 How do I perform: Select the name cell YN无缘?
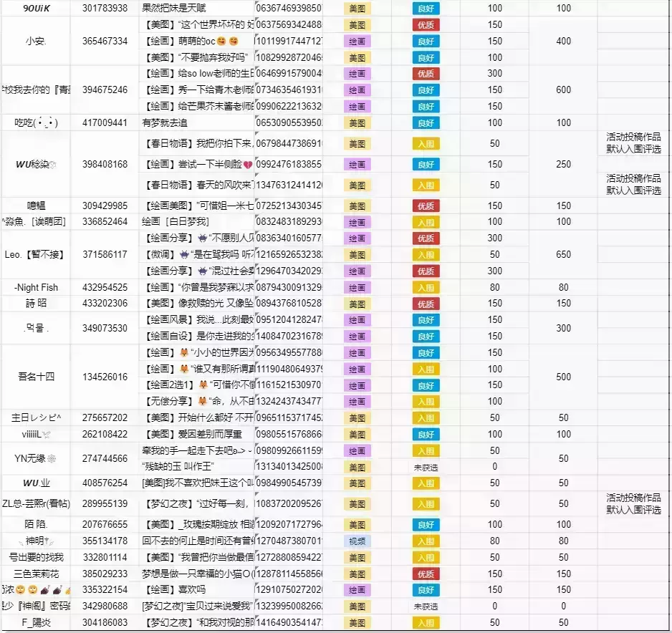(35, 459)
